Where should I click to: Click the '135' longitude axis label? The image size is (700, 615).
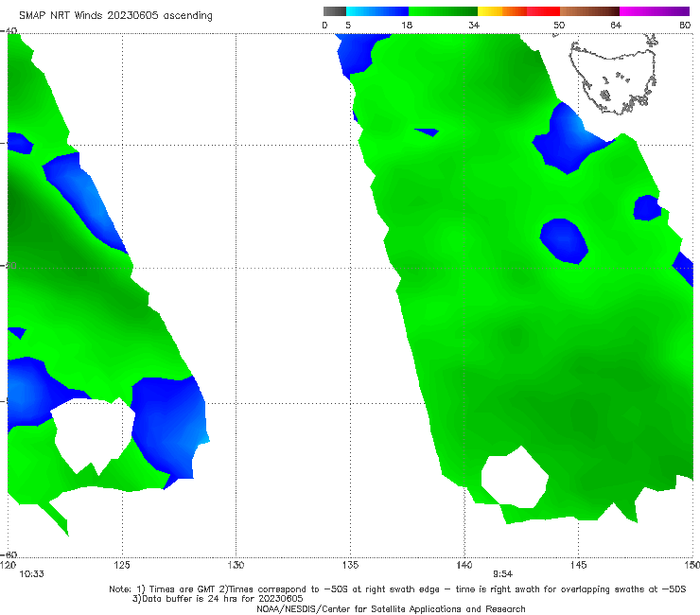[x=350, y=565]
